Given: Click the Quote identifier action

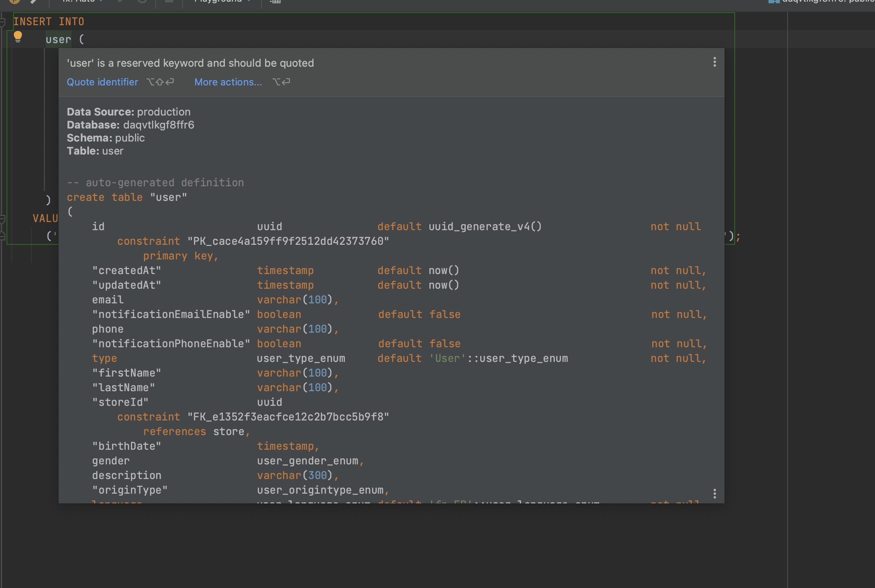Looking at the screenshot, I should point(102,82).
